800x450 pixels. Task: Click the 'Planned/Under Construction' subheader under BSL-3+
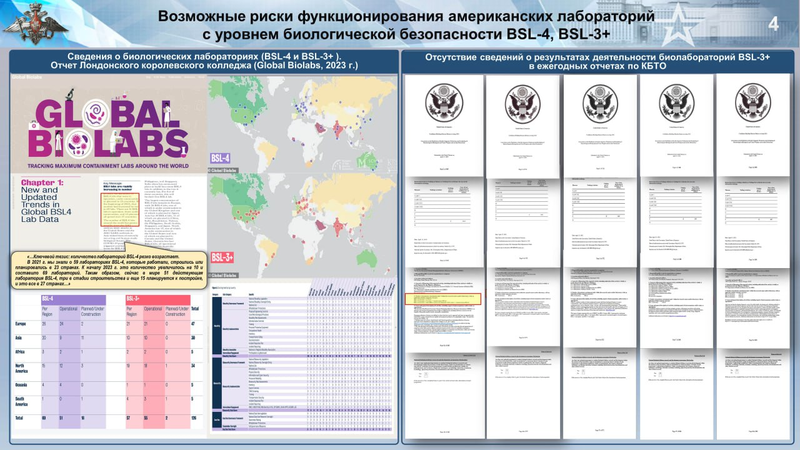coord(178,312)
